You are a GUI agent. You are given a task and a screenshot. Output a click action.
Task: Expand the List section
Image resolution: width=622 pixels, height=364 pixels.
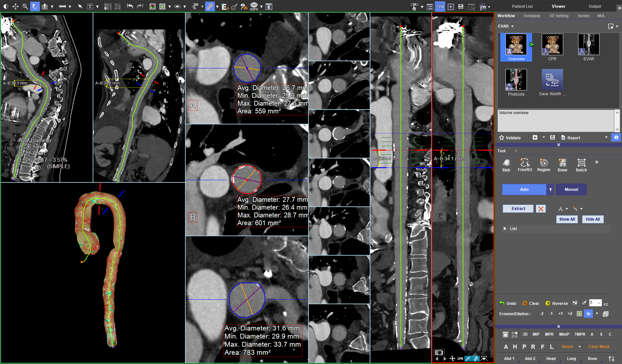click(x=505, y=229)
